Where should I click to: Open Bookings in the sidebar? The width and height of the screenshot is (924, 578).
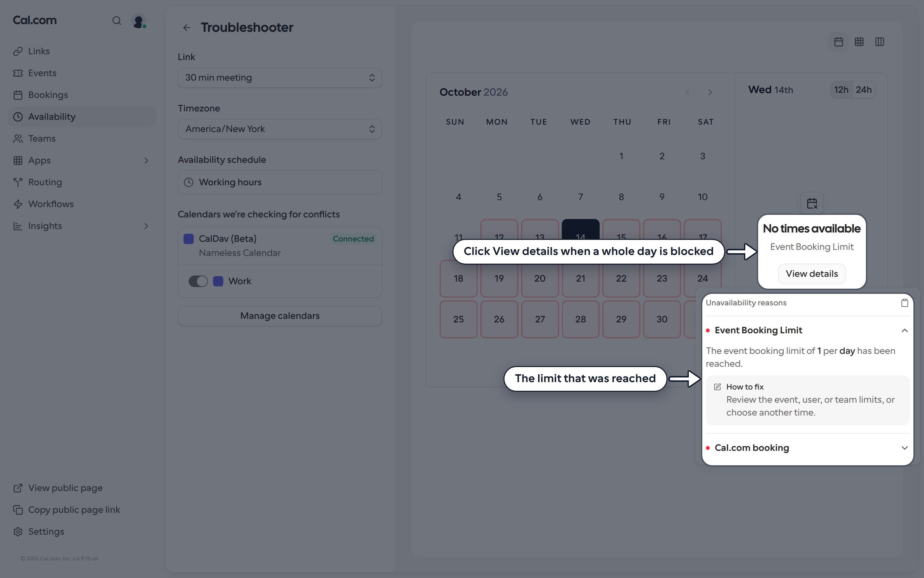(82, 95)
